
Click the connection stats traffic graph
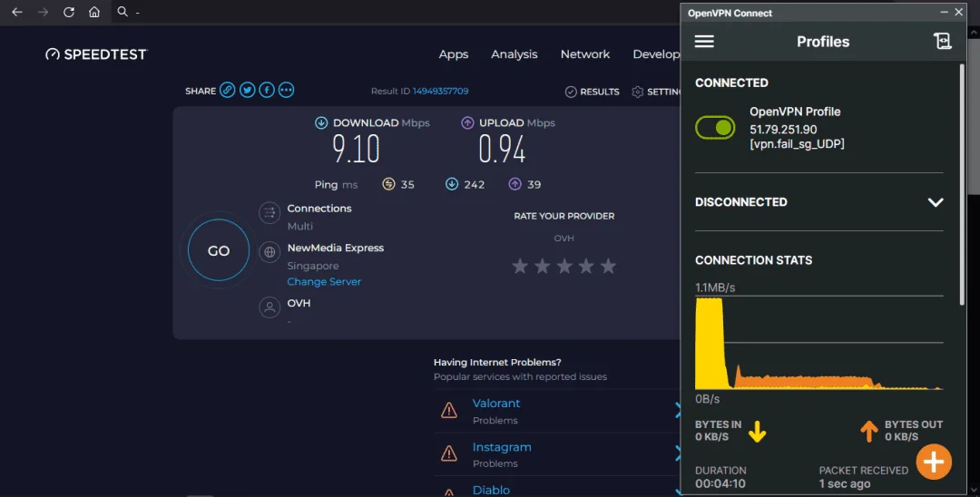point(818,343)
